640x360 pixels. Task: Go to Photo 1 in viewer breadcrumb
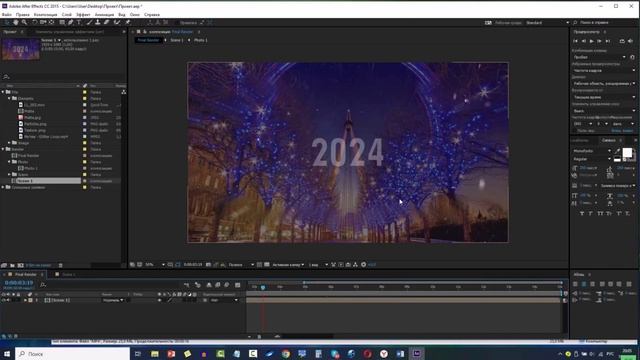pos(200,40)
